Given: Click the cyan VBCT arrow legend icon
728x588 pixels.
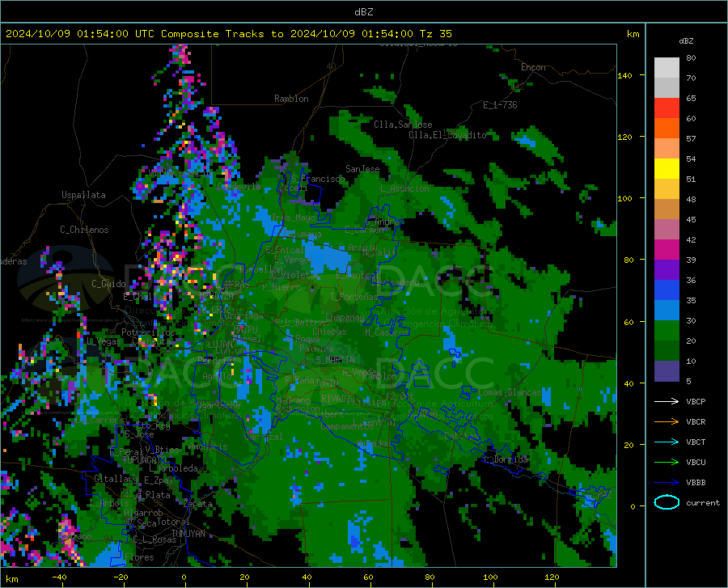Looking at the screenshot, I should [667, 442].
